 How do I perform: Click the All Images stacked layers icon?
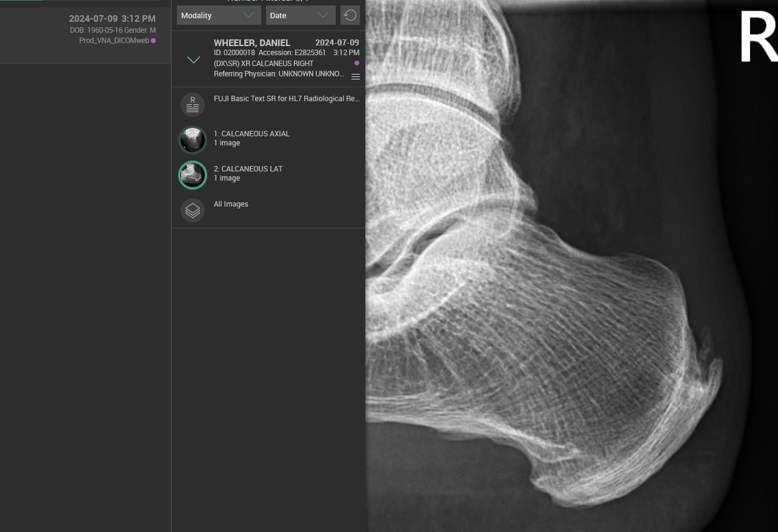193,210
